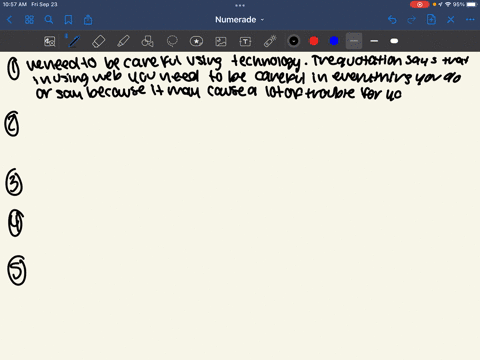Select the thinnest stroke width
Screen dimensions: 480x360
pyautogui.click(x=354, y=41)
